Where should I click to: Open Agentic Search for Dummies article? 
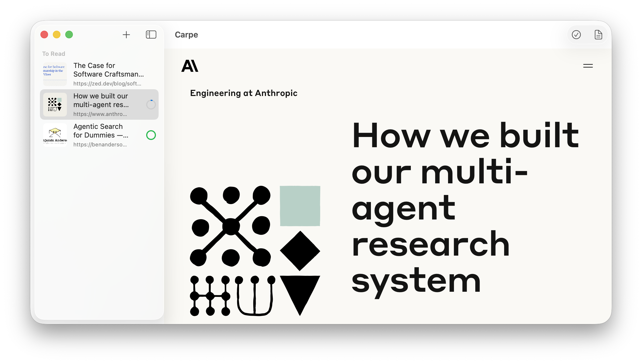click(x=99, y=135)
